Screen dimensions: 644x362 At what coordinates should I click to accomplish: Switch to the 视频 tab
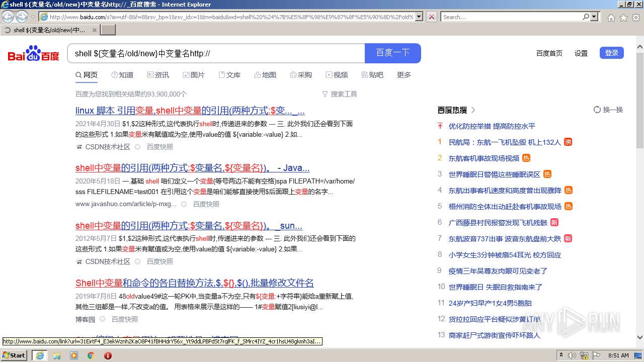pyautogui.click(x=337, y=75)
